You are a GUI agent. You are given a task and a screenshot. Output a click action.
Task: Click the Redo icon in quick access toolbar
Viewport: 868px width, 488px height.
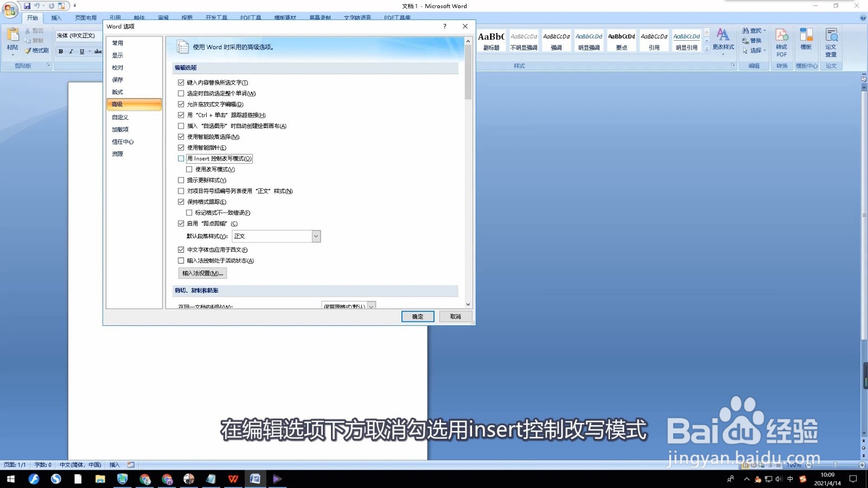click(52, 6)
